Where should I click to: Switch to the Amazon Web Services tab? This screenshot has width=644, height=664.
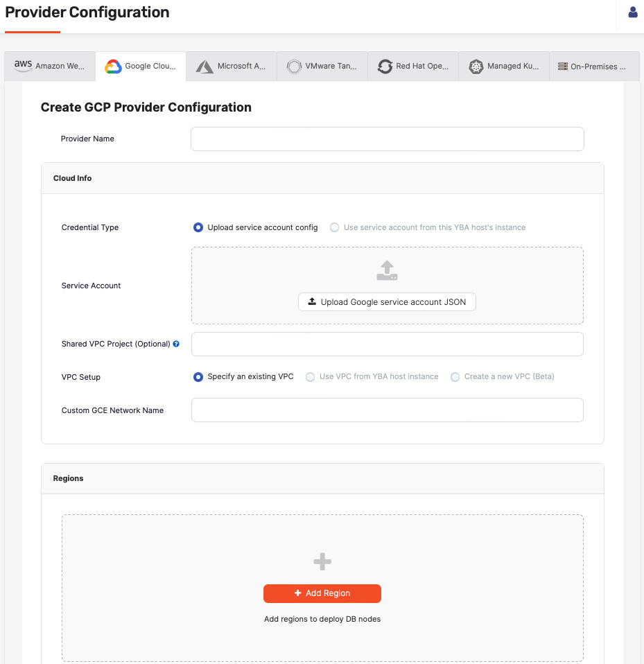[49, 66]
